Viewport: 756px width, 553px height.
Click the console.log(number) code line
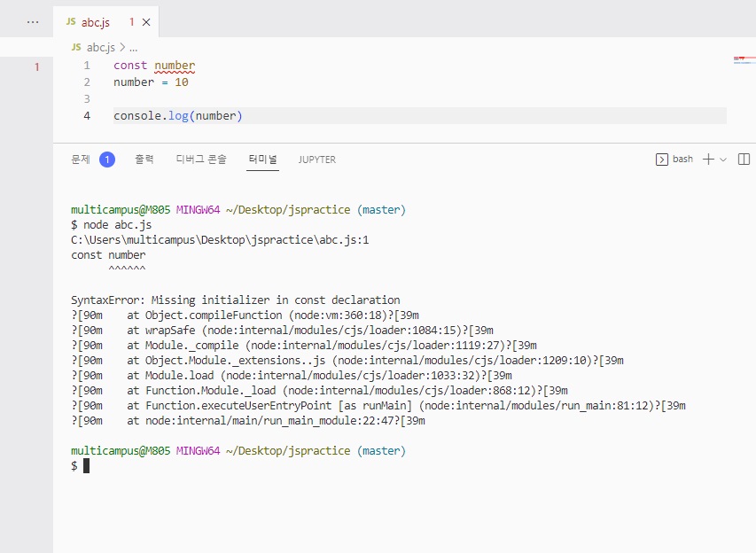[x=178, y=116]
